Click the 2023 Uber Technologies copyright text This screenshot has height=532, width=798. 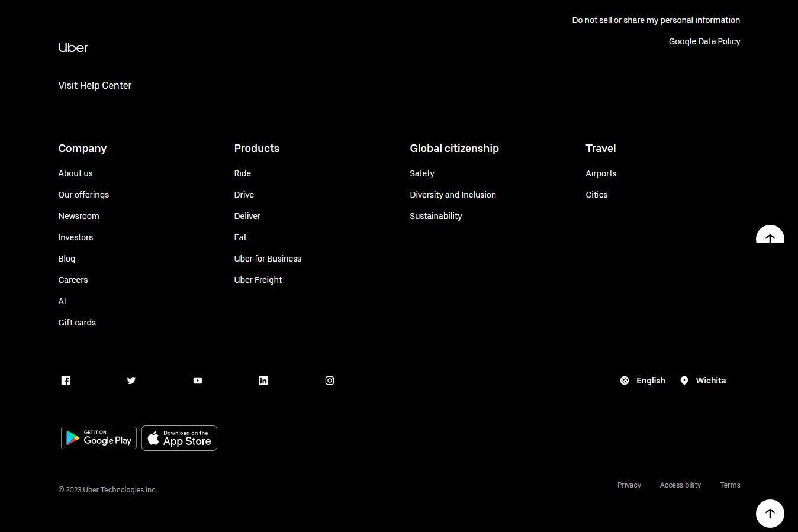[x=108, y=490]
